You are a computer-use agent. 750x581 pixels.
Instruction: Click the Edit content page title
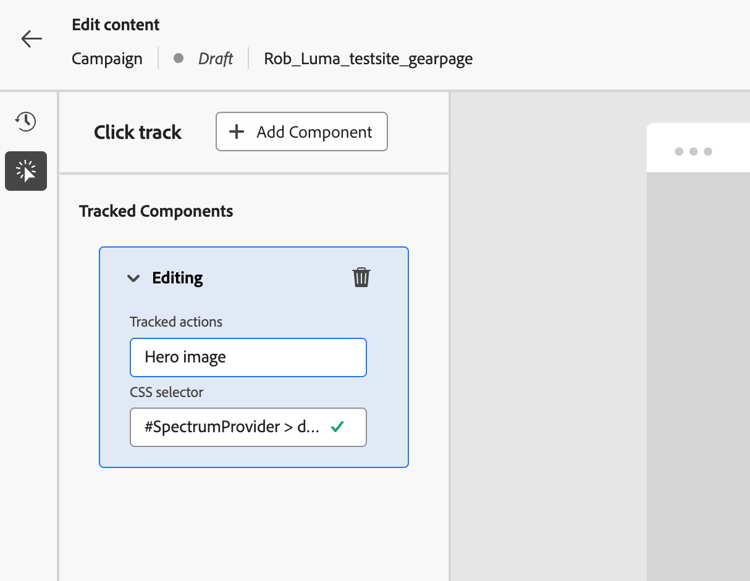tap(115, 25)
